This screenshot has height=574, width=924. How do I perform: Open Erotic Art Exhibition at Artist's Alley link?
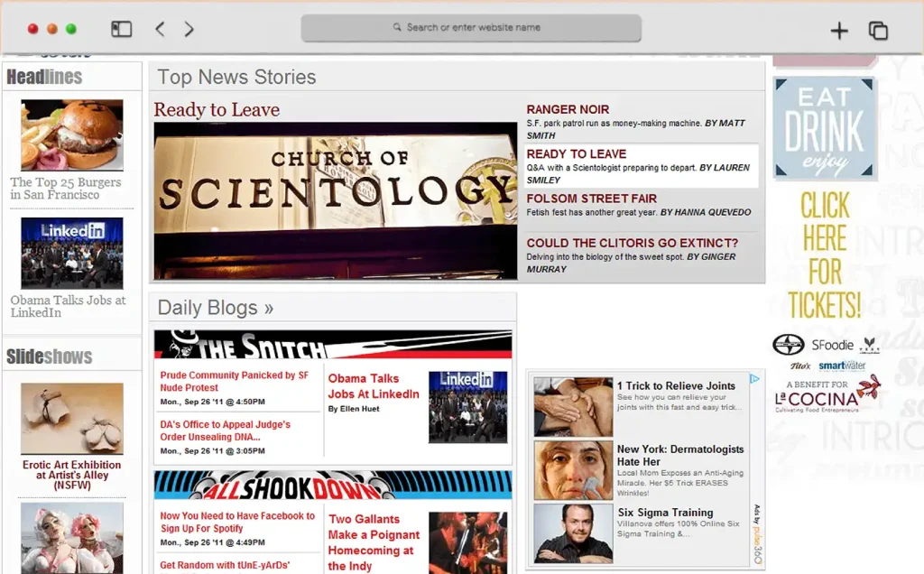pyautogui.click(x=72, y=475)
